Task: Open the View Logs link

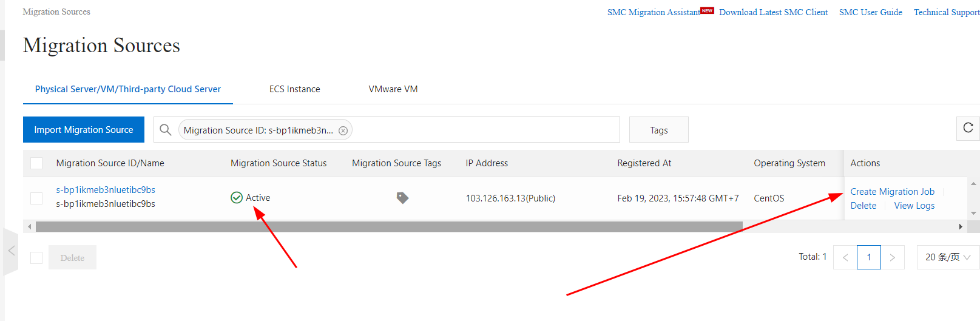Action: 914,206
